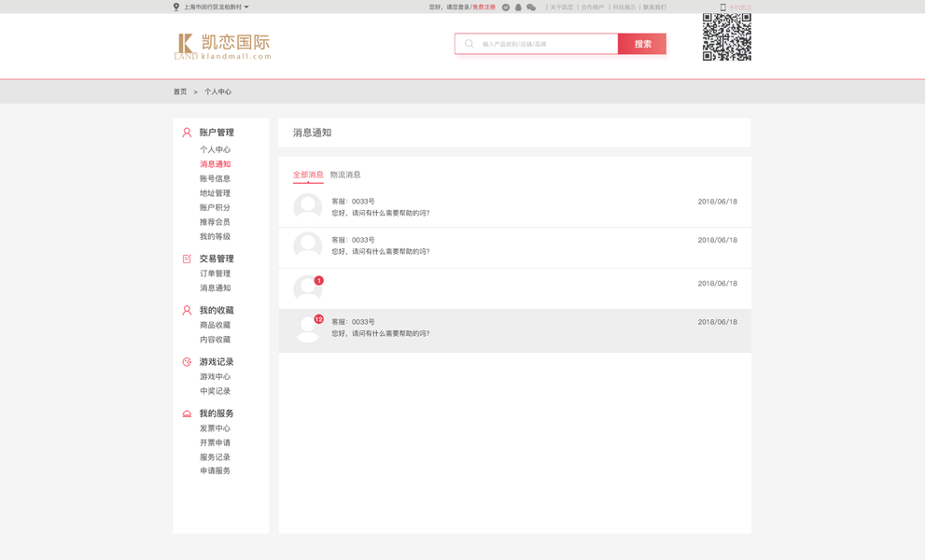The image size is (925, 560).
Task: Click the avatar with red badge 1
Action: click(x=307, y=288)
